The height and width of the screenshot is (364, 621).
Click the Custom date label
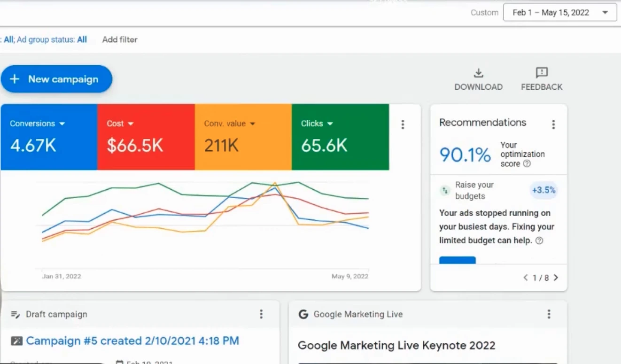(484, 13)
